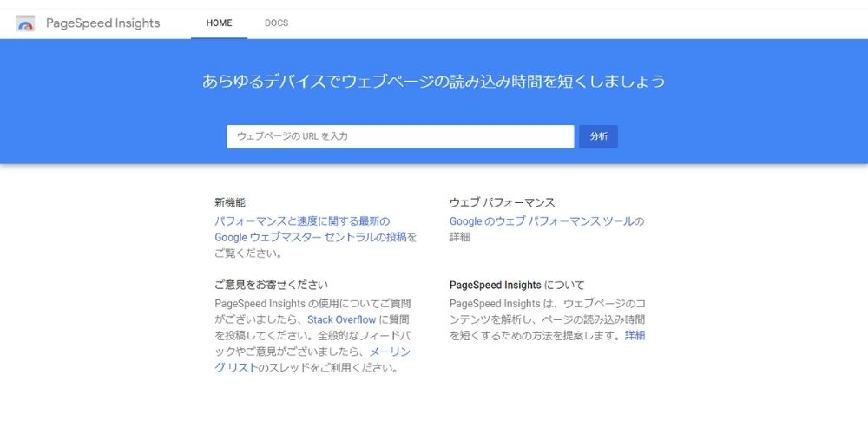
Task: Focus the ウェブページの URL を入力 field
Action: pyautogui.click(x=400, y=136)
